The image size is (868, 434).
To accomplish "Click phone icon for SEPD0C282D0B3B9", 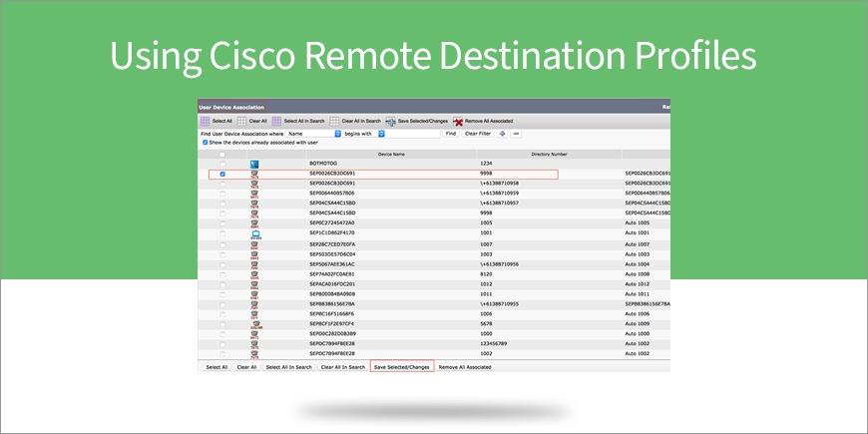I will [x=254, y=334].
